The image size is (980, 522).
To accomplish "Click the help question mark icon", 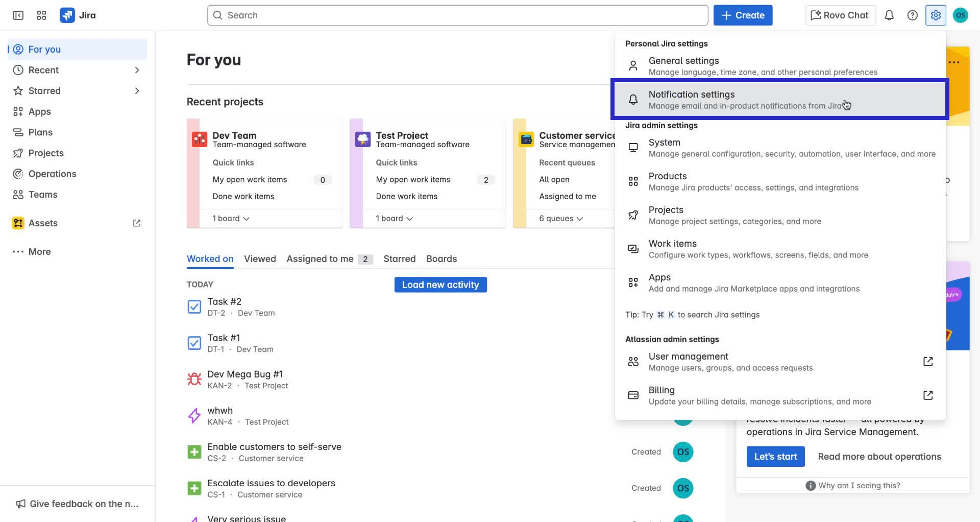I will tap(913, 15).
